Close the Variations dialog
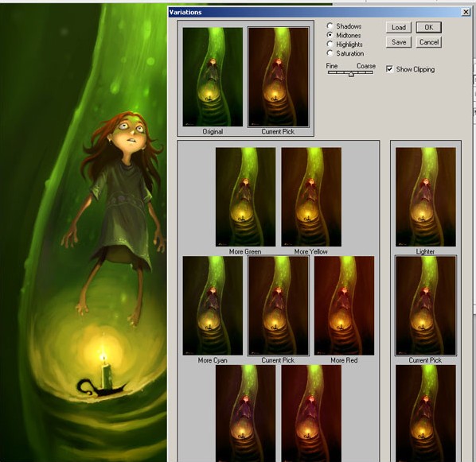This screenshot has height=462, width=476. pyautogui.click(x=466, y=12)
